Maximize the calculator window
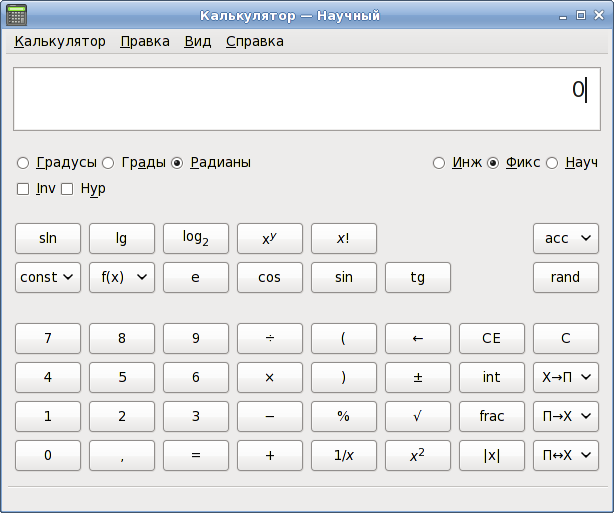The height and width of the screenshot is (513, 614). click(581, 15)
